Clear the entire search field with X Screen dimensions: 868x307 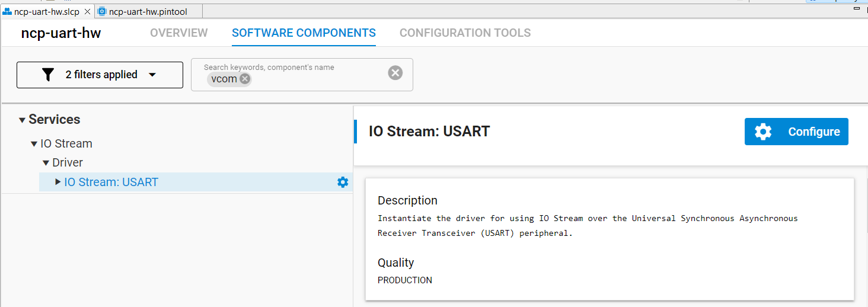395,73
